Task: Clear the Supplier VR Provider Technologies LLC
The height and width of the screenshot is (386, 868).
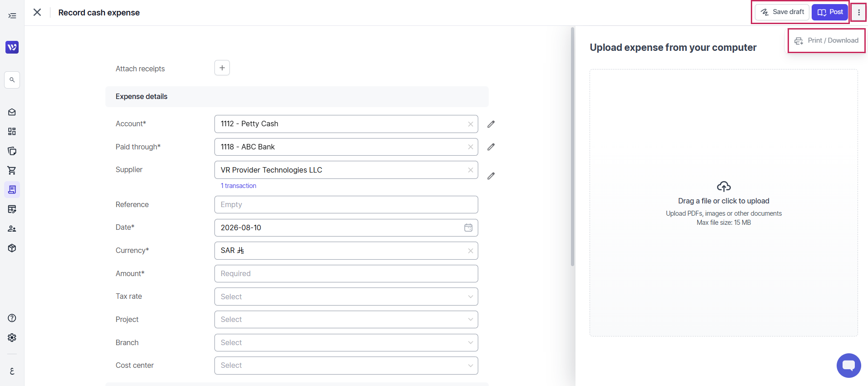Action: pyautogui.click(x=471, y=170)
